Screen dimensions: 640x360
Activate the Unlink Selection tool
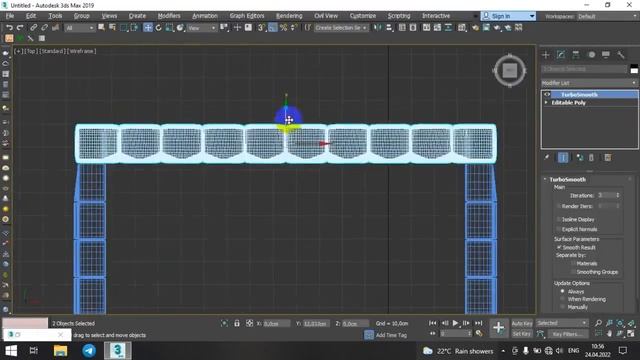coord(44,27)
